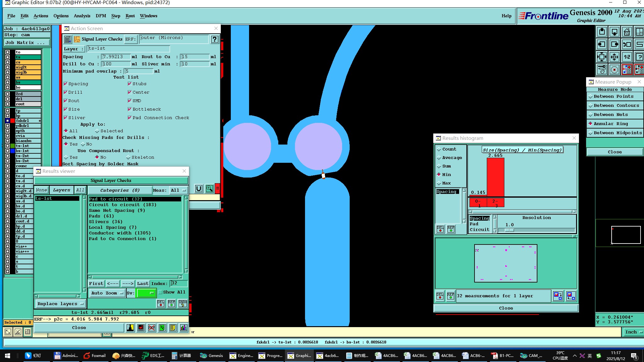Viewport: 644px width, 362px height.
Task: Click the question mark help icon beside ERF
Action: [x=214, y=39]
